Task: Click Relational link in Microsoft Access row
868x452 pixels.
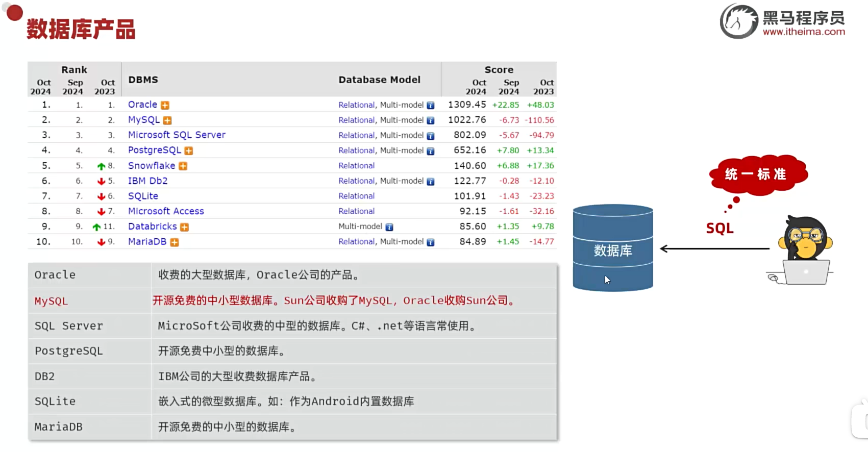Action: click(x=356, y=211)
